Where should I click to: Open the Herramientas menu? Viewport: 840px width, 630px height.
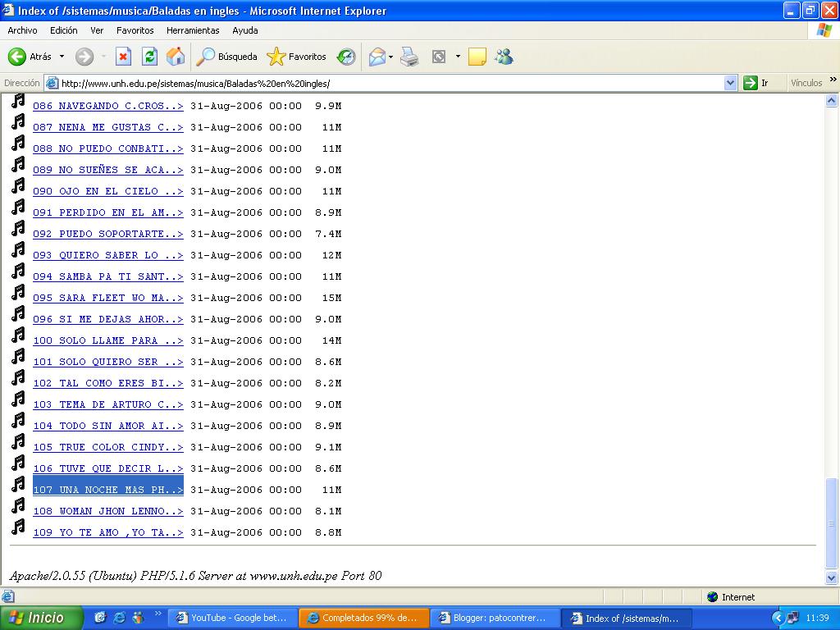tap(193, 30)
